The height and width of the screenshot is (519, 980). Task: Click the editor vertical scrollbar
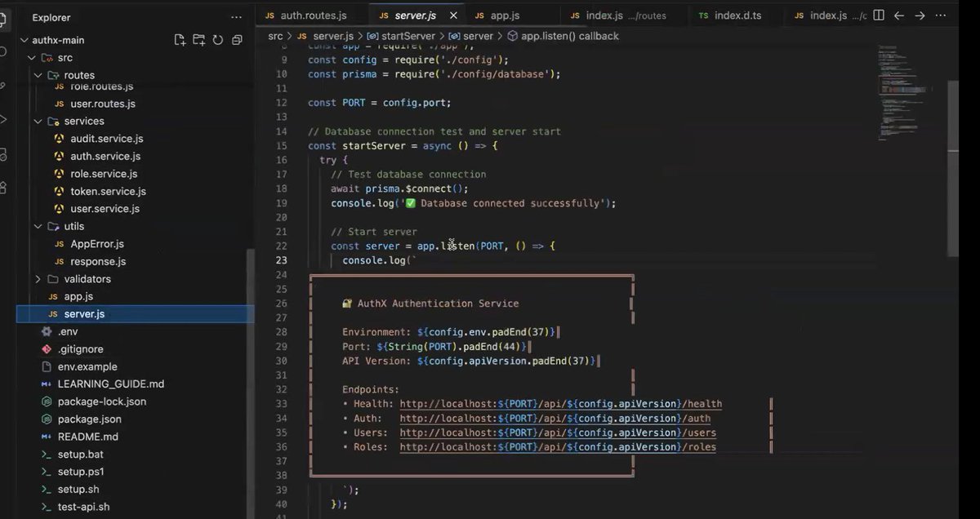952,169
